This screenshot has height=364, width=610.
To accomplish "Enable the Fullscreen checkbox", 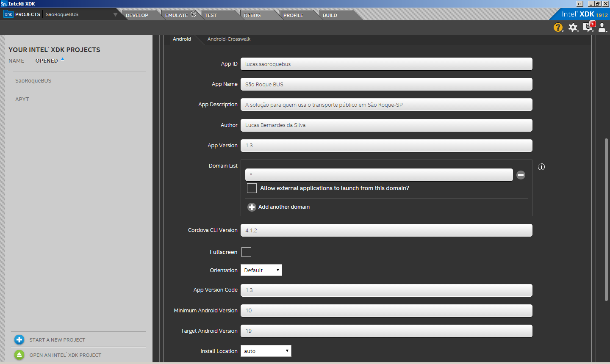I will (246, 252).
